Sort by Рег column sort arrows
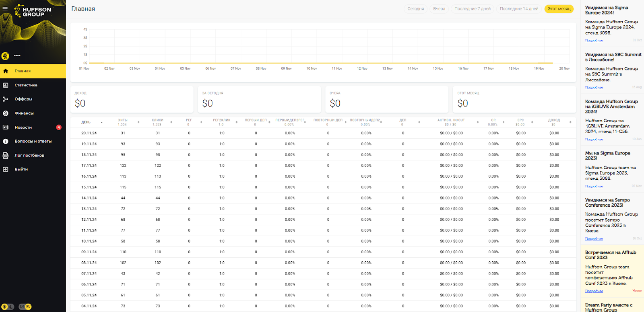The image size is (644, 312). tap(201, 122)
